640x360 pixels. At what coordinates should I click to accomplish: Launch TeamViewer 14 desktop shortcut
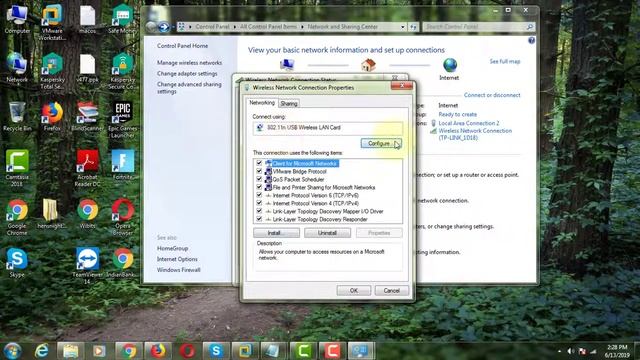87,265
